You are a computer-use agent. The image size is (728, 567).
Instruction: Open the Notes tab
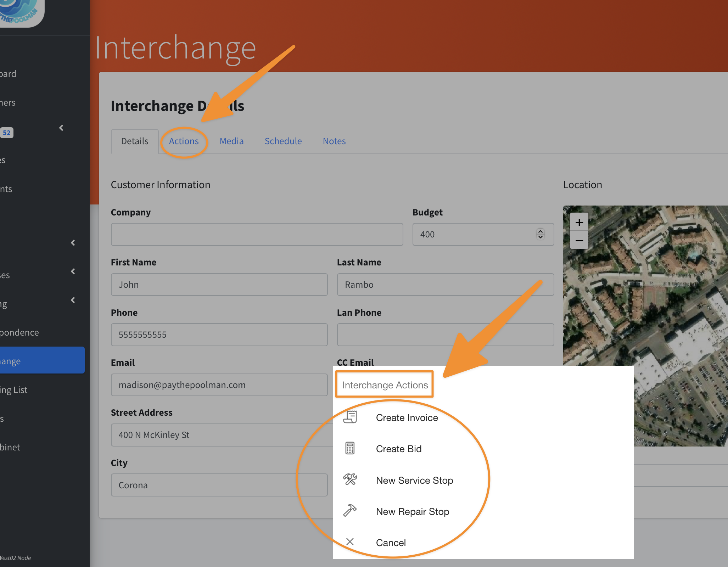tap(334, 141)
